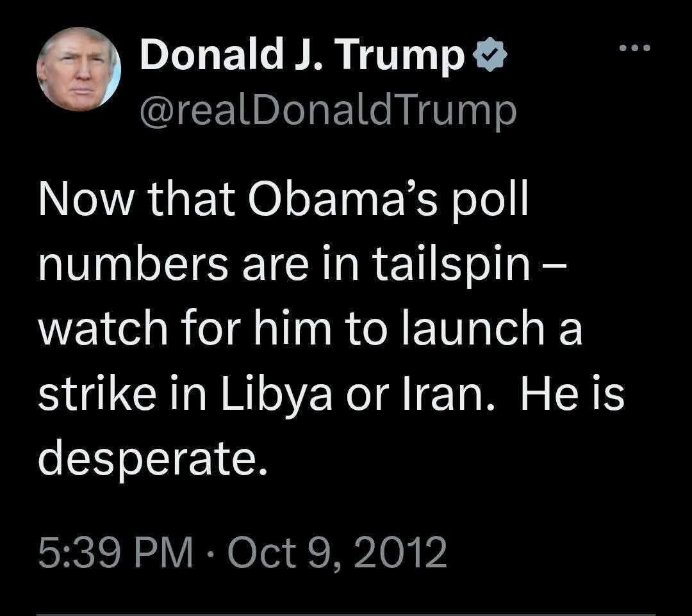Open the profile picture avatar
The image size is (692, 616).
79,70
